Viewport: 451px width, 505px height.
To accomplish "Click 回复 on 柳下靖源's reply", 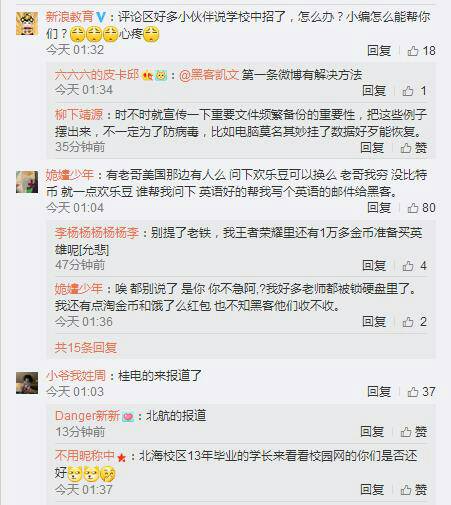I will [x=372, y=148].
